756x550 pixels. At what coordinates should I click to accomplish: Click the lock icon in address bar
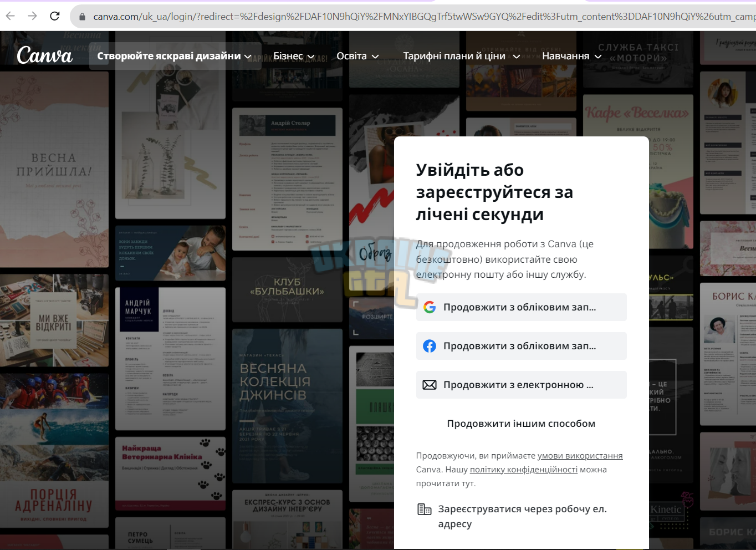click(83, 17)
